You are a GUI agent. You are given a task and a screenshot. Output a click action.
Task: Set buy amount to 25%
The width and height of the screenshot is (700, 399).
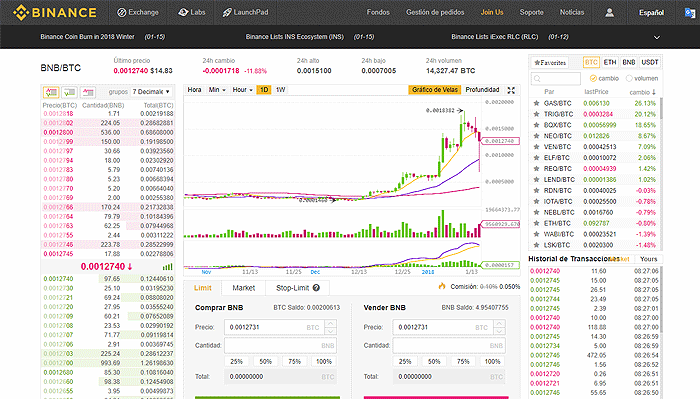pos(237,362)
